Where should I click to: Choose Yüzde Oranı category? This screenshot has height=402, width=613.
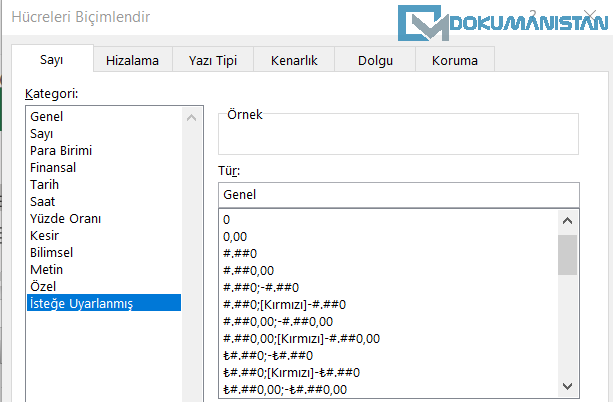[x=104, y=219]
